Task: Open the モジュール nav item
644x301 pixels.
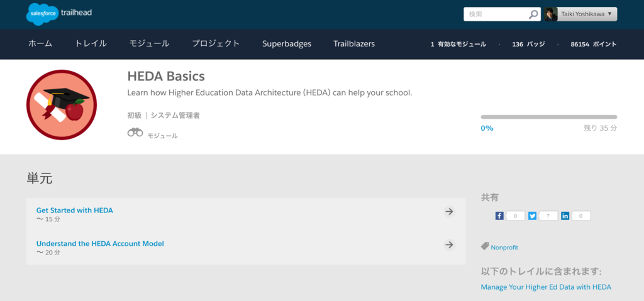Action: click(x=150, y=43)
